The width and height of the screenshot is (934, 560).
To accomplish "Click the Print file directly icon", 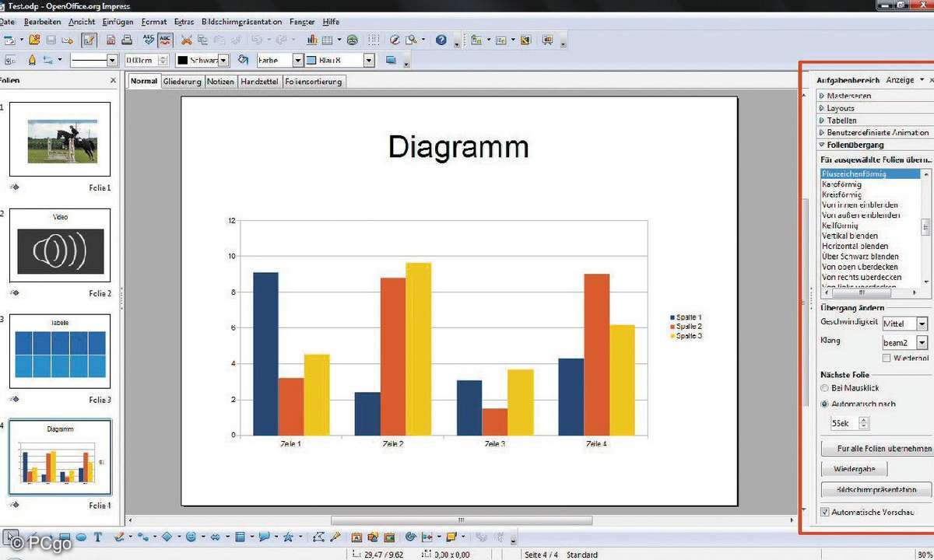I will pyautogui.click(x=126, y=40).
